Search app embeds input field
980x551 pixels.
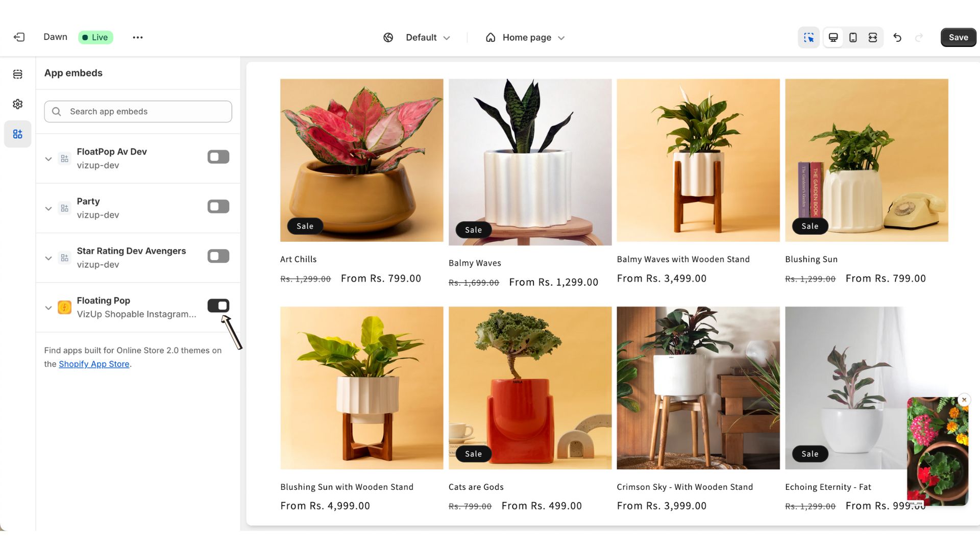[x=137, y=111]
